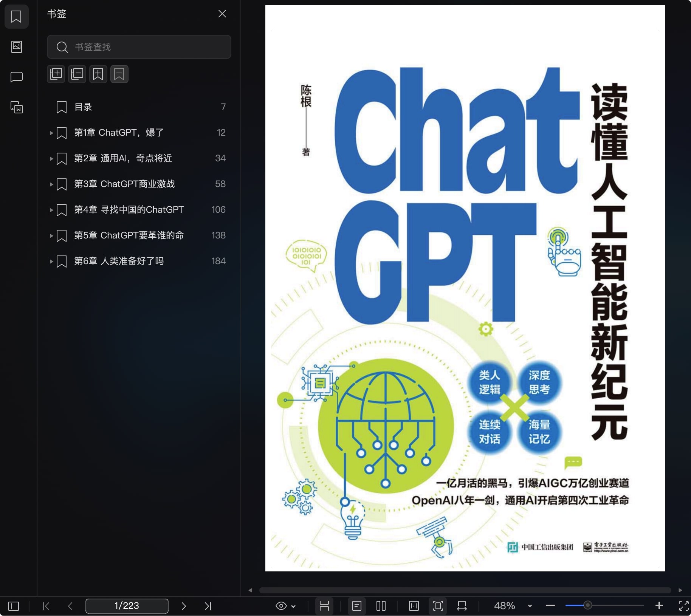This screenshot has width=691, height=616.
Task: Click the fit width icon
Action: 462,606
